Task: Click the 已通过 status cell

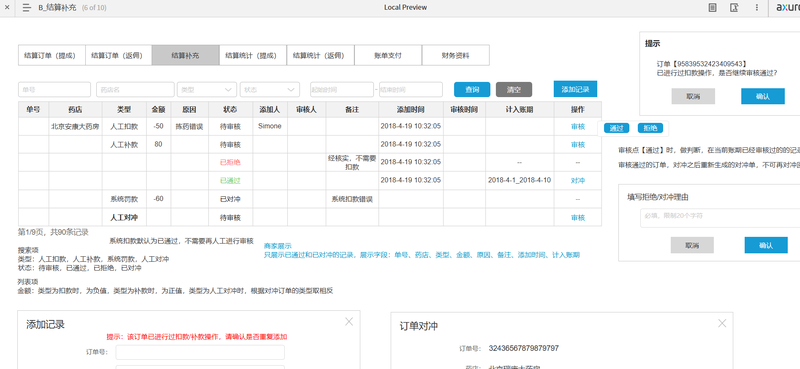Action: pyautogui.click(x=230, y=181)
